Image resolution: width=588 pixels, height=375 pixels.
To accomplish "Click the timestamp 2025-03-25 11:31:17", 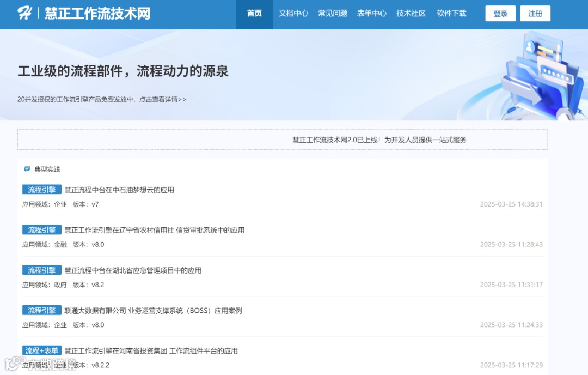I will (511, 285).
